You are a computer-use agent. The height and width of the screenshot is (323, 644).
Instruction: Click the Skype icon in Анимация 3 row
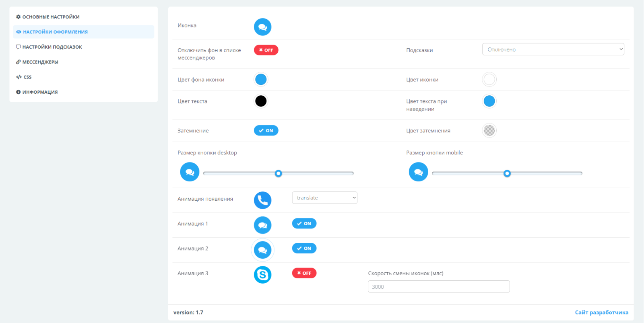point(262,275)
